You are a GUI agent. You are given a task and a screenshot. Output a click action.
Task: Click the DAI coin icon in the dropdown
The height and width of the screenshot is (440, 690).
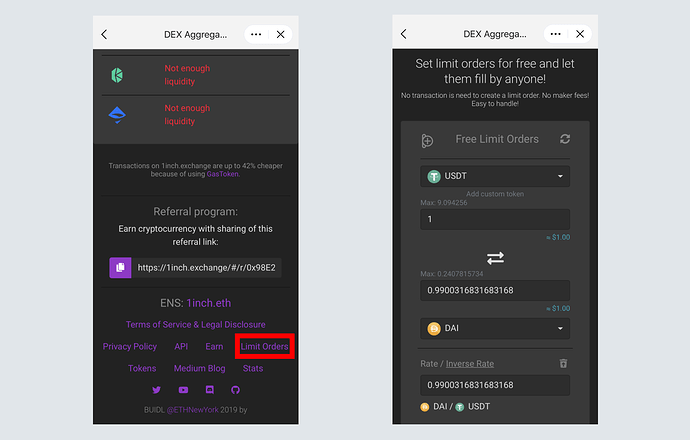tap(434, 329)
